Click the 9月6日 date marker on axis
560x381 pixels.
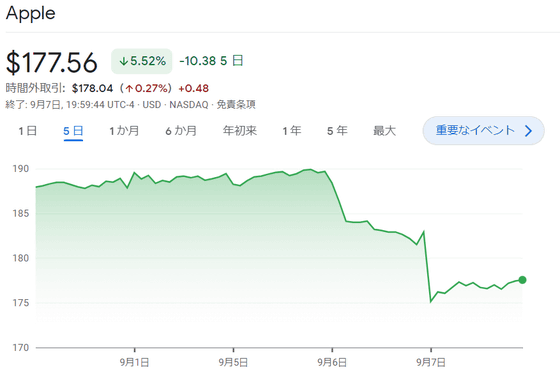pos(332,362)
